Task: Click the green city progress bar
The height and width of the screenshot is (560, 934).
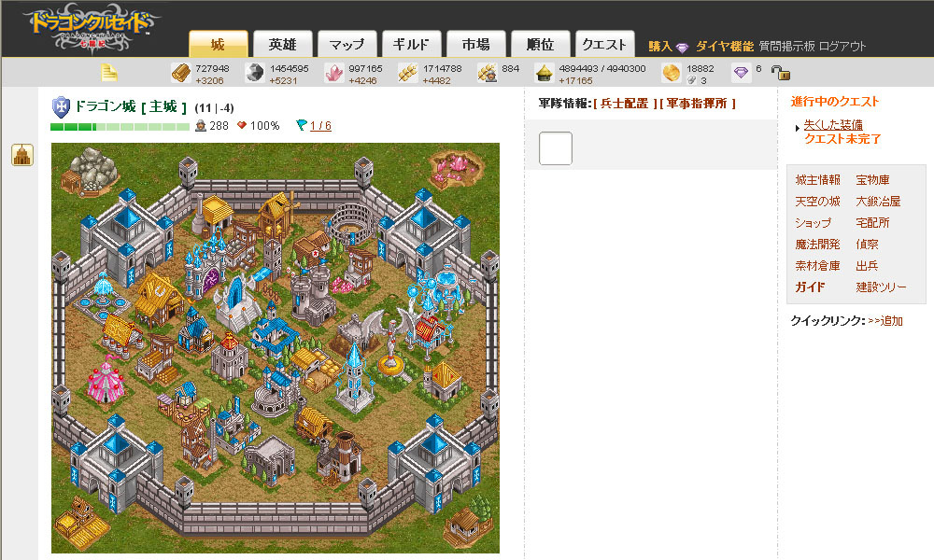Action: click(120, 126)
